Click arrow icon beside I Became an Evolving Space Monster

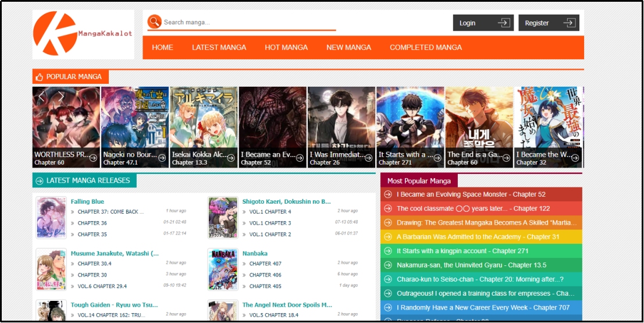tap(387, 194)
